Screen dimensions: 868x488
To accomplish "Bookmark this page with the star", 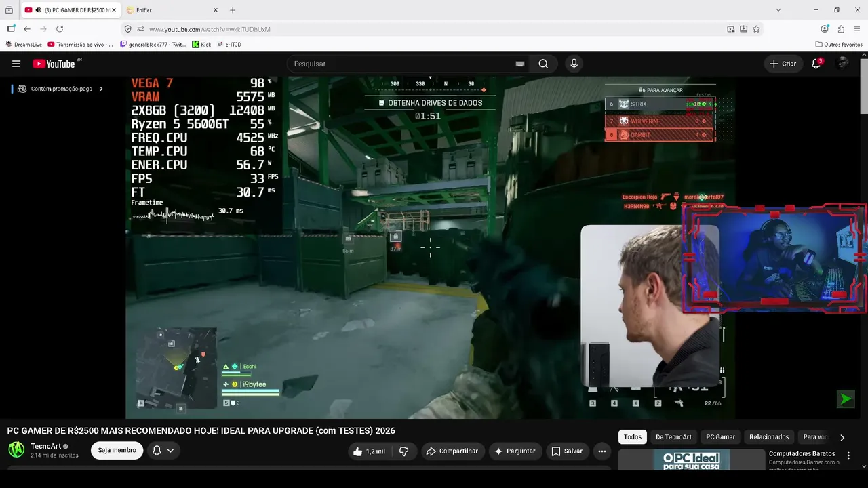I will (x=756, y=29).
